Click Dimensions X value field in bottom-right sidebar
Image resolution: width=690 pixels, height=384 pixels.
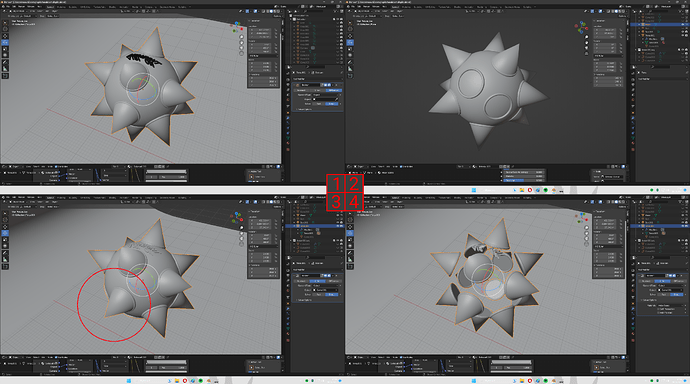[x=609, y=269]
